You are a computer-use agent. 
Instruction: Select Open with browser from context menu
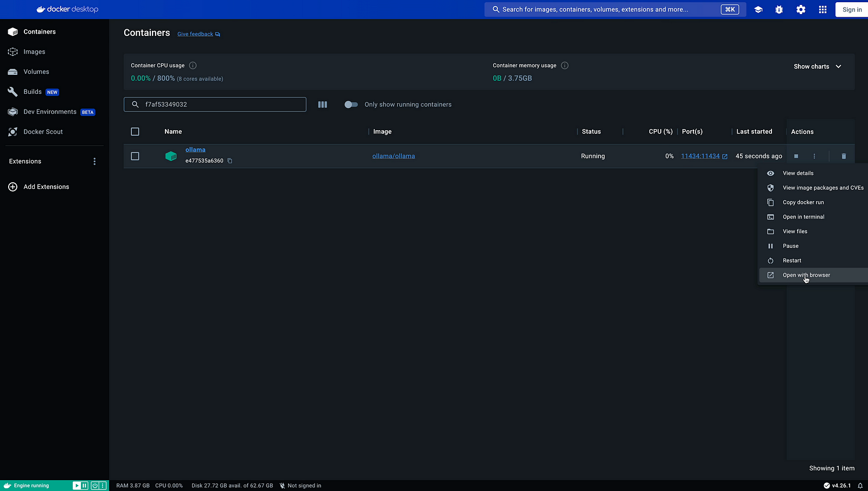[x=806, y=275]
